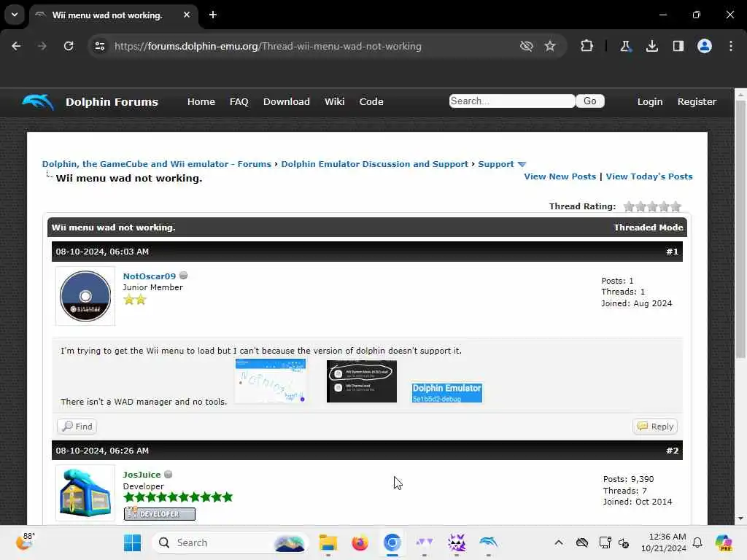Viewport: 747px width, 560px height.
Task: Open the Nothing screenshot attachment thumbnail
Action: click(x=270, y=381)
